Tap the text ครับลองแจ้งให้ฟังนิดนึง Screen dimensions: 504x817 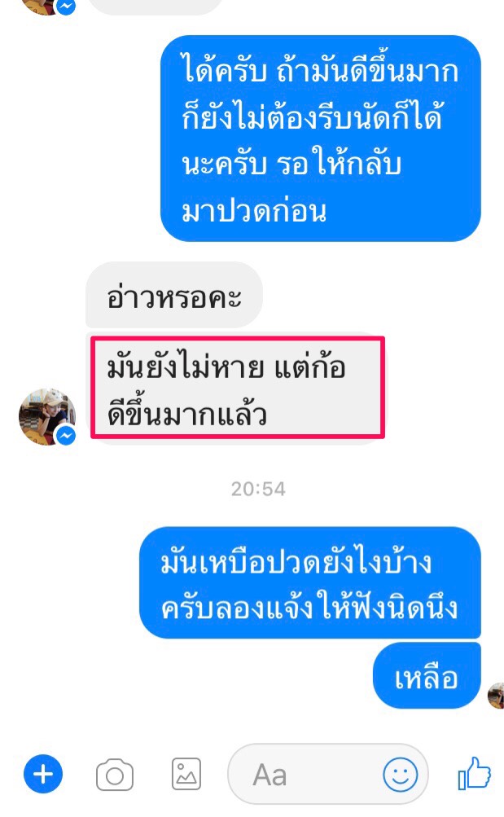pyautogui.click(x=309, y=607)
